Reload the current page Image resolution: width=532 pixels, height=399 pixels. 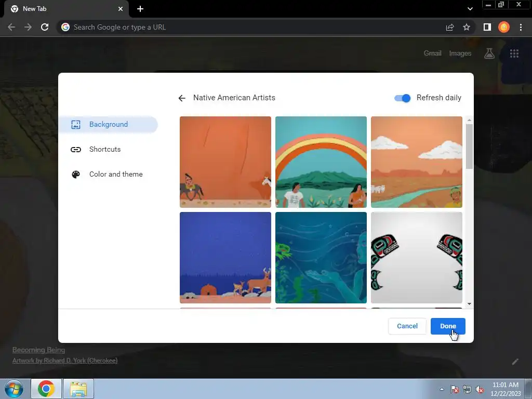click(x=45, y=27)
